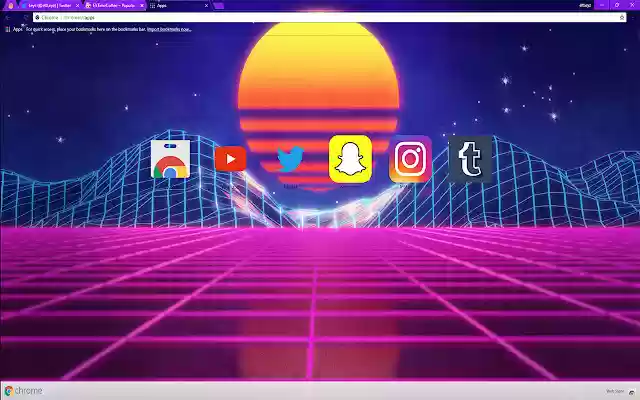Click the profile name button in title bar

click(x=585, y=5)
